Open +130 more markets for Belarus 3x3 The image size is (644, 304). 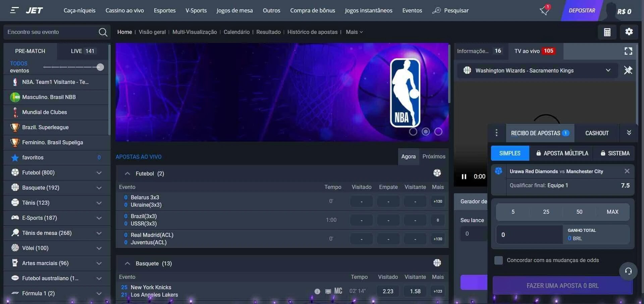pyautogui.click(x=438, y=201)
